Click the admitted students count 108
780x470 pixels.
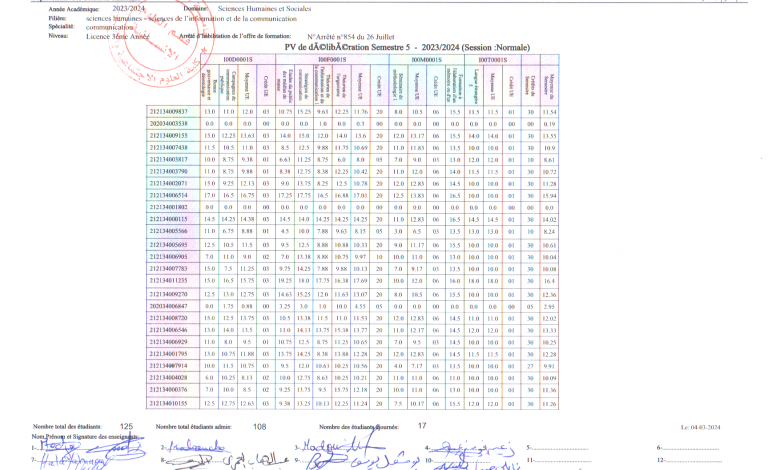[x=260, y=426]
